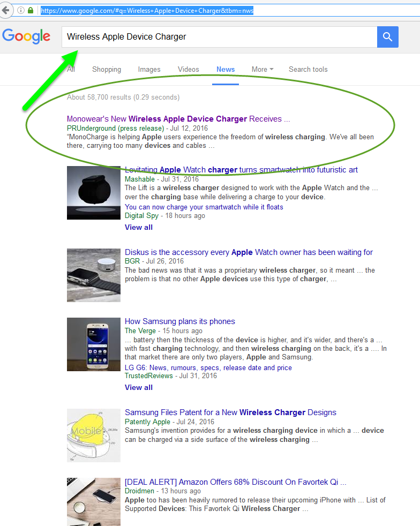Click 'PRUnderground (press release)' source text

click(115, 129)
